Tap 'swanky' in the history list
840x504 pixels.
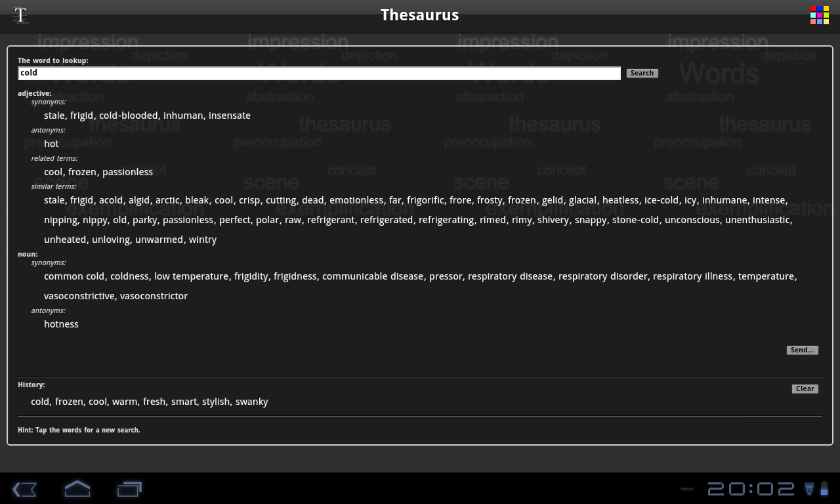pos(252,402)
